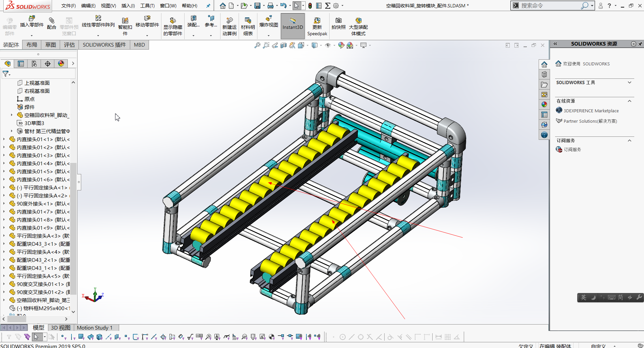The width and height of the screenshot is (644, 348).
Task: Select Move Component tool
Action: (147, 22)
